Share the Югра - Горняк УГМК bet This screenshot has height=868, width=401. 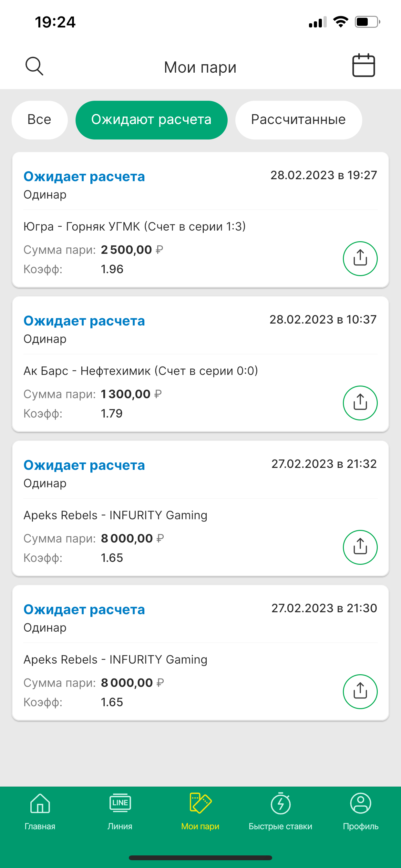coord(360,258)
